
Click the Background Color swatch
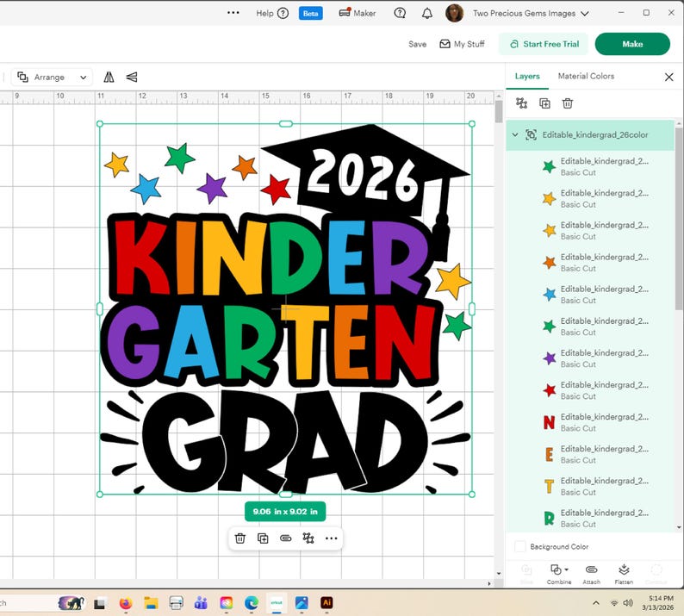520,546
